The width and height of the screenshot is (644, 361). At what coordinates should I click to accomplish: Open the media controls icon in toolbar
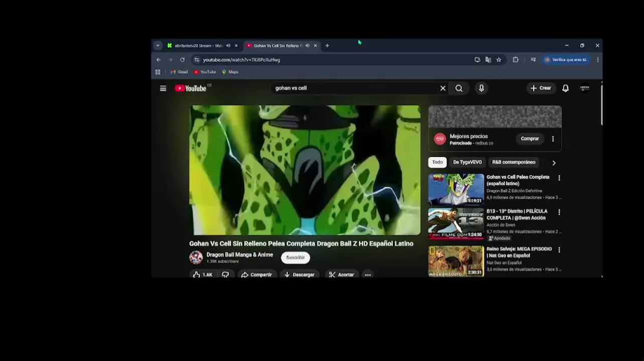(533, 60)
